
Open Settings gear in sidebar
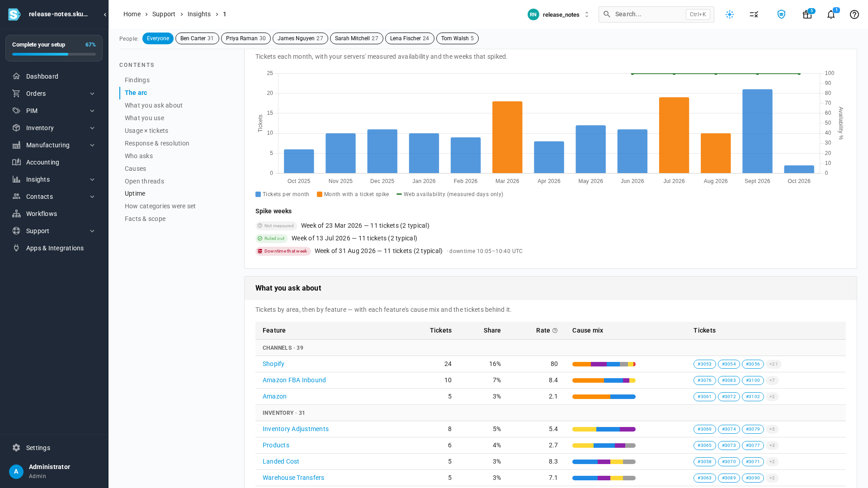pos(16,448)
